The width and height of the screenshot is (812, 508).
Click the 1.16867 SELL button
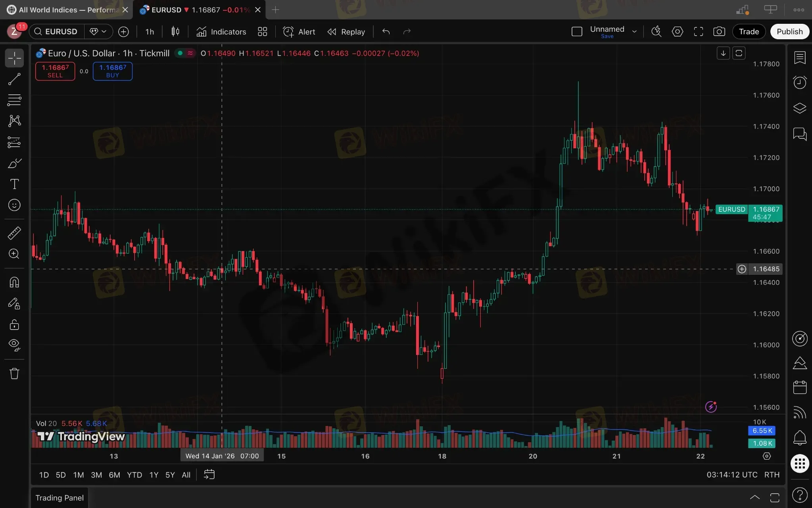coord(55,71)
